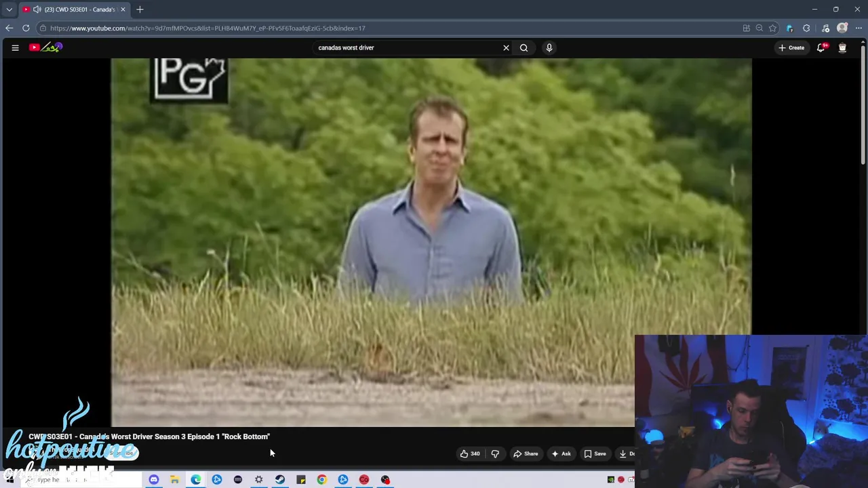
Task: Save video to a playlist
Action: 595,453
